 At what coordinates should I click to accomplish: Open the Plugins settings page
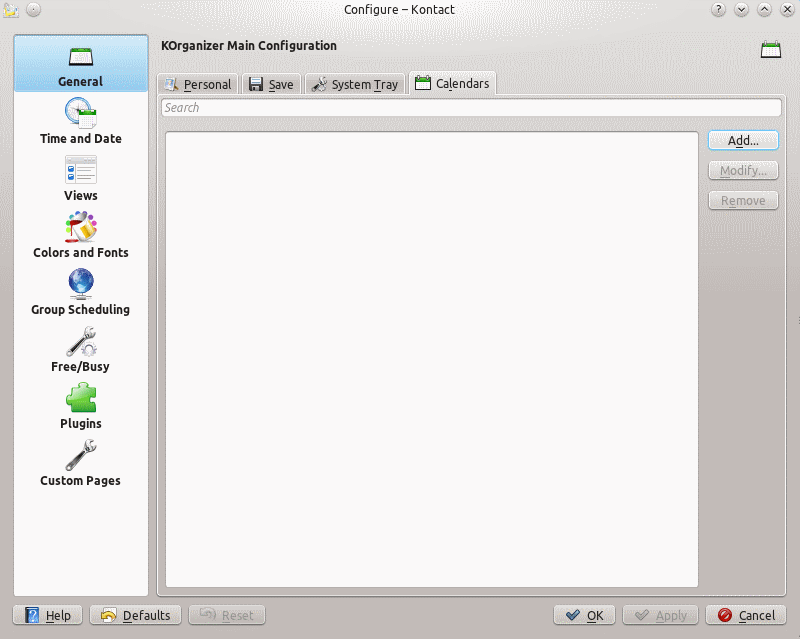(x=81, y=407)
